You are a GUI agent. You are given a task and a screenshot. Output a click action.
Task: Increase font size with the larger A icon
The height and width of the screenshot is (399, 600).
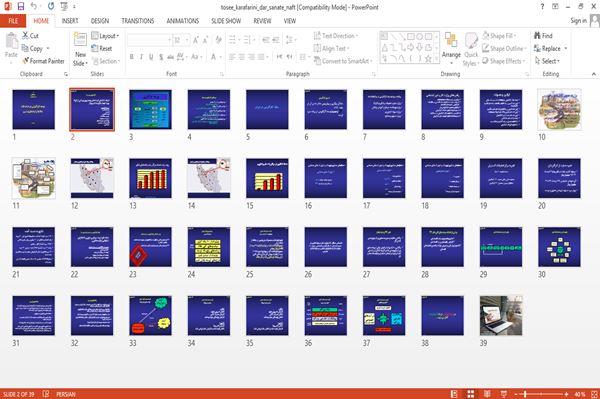coord(196,40)
